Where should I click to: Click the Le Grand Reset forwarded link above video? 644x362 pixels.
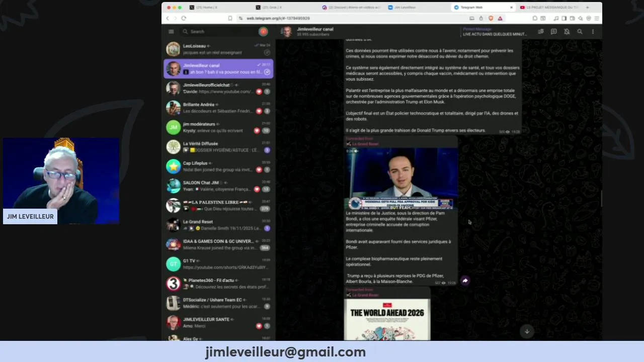[365, 144]
